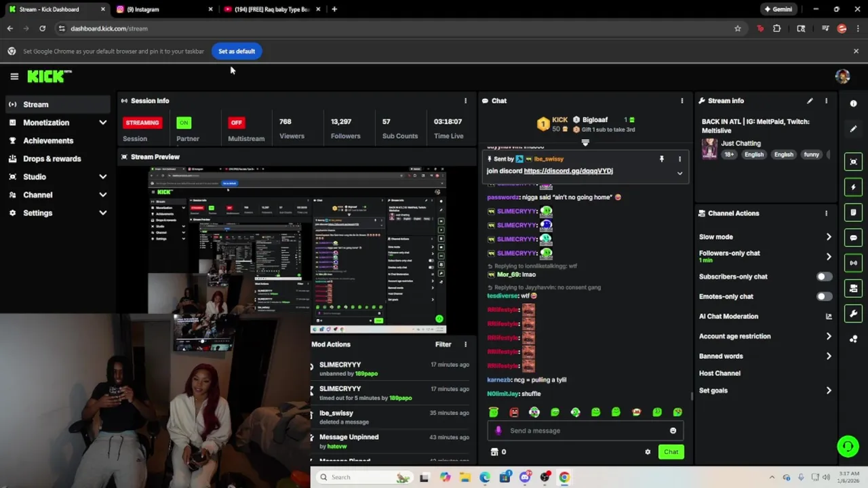Open the Kick hamburger navigation menu
868x488 pixels.
coord(14,77)
